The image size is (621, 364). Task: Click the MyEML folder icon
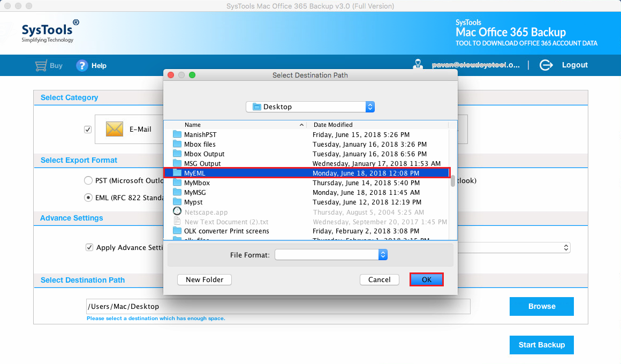click(177, 173)
